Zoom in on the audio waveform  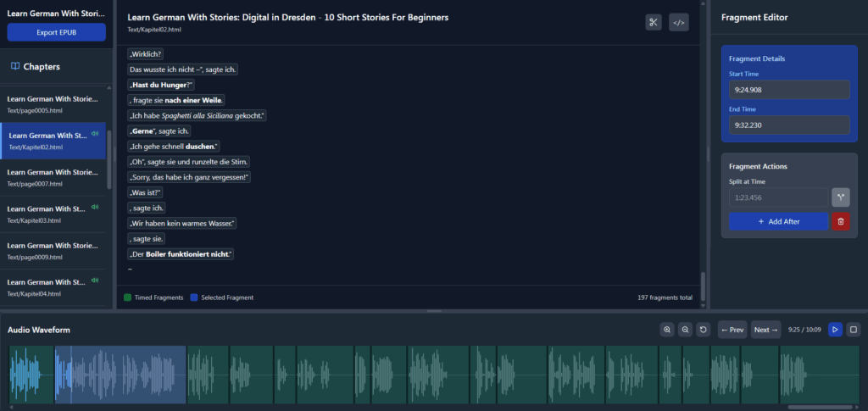667,330
